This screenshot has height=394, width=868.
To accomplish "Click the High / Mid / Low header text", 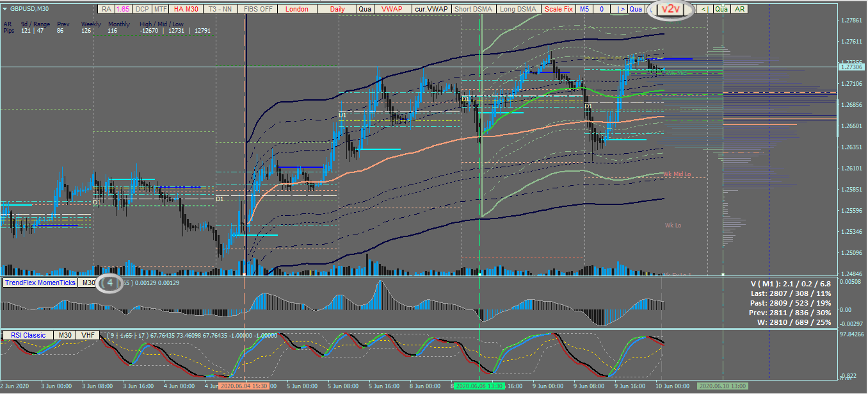I will tap(161, 24).
